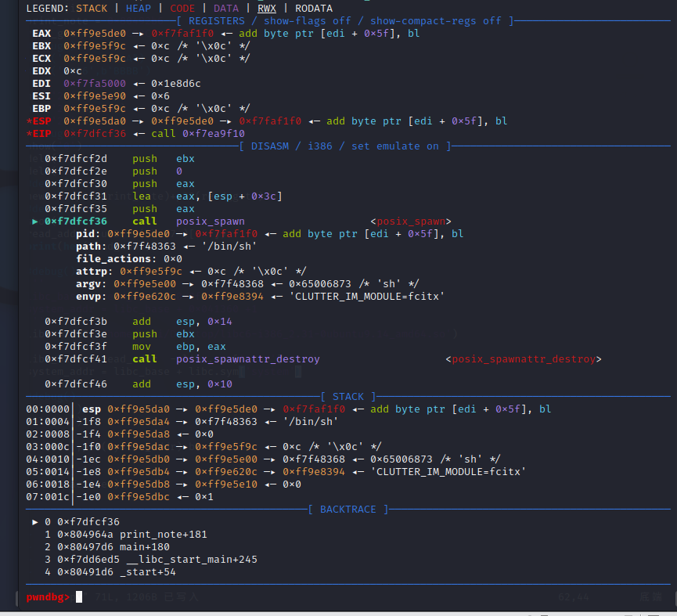Click the BACKTRACE section header
The width and height of the screenshot is (677, 616).
click(x=348, y=510)
